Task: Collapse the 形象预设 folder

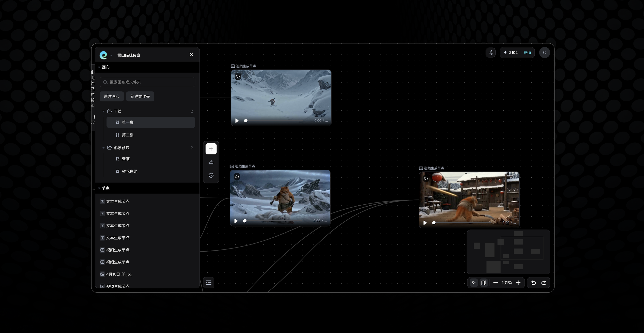Action: pyautogui.click(x=104, y=148)
